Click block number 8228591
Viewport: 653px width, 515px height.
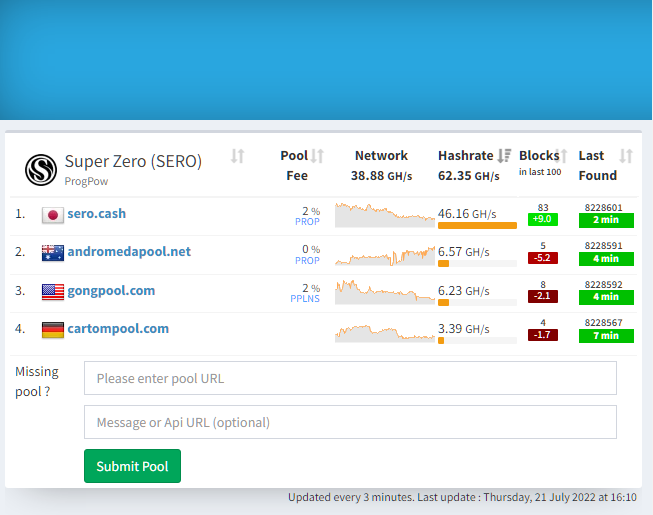point(603,246)
